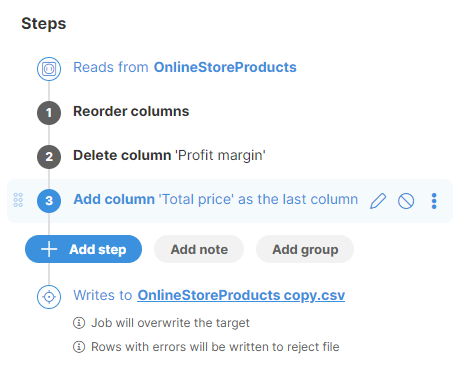The image size is (462, 367).
Task: Click the source dataset icon beside Reads from
Action: (x=49, y=69)
